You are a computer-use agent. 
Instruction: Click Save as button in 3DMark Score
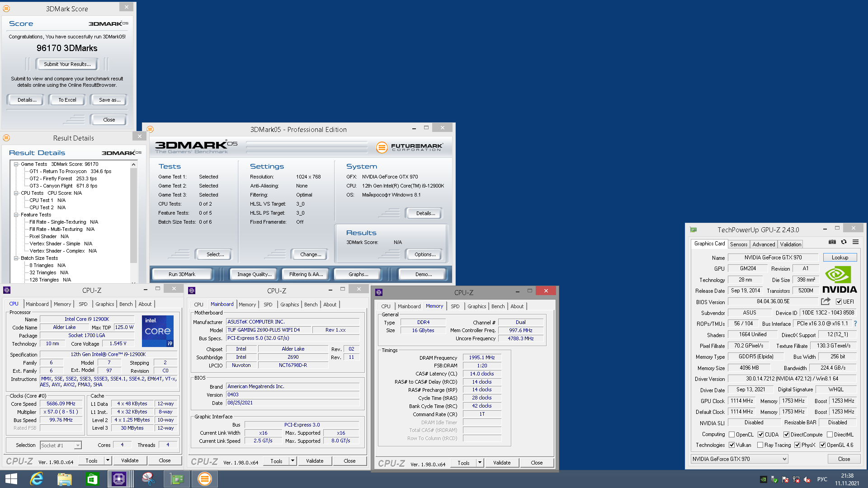(109, 100)
